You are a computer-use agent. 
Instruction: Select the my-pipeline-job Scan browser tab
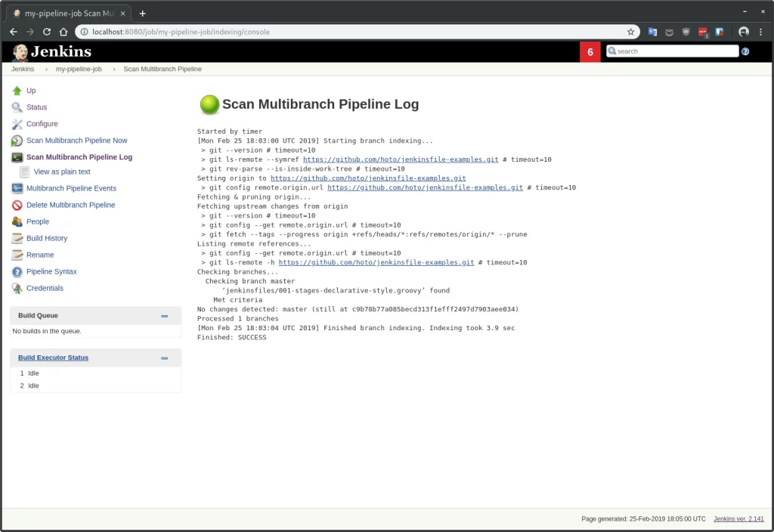(70, 14)
